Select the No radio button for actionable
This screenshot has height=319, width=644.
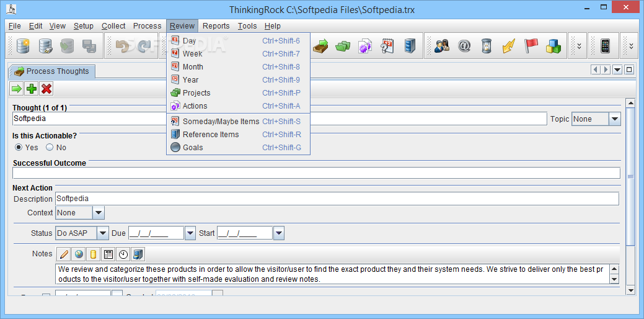[50, 147]
